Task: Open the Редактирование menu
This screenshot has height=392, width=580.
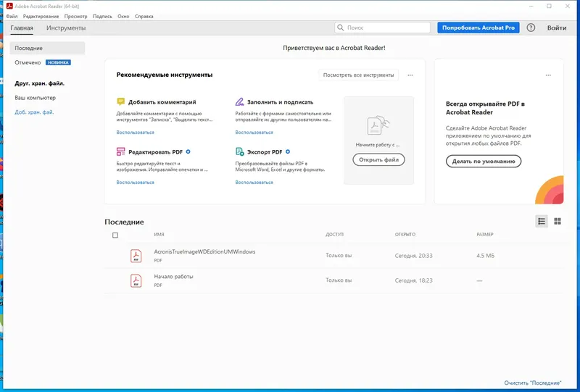Action: (x=41, y=16)
